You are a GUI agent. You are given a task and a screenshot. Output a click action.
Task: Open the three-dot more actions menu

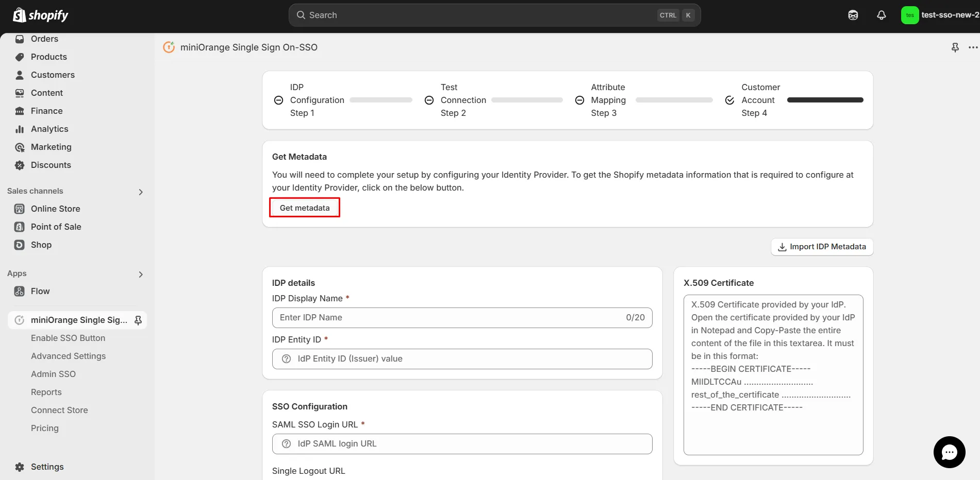tap(973, 47)
